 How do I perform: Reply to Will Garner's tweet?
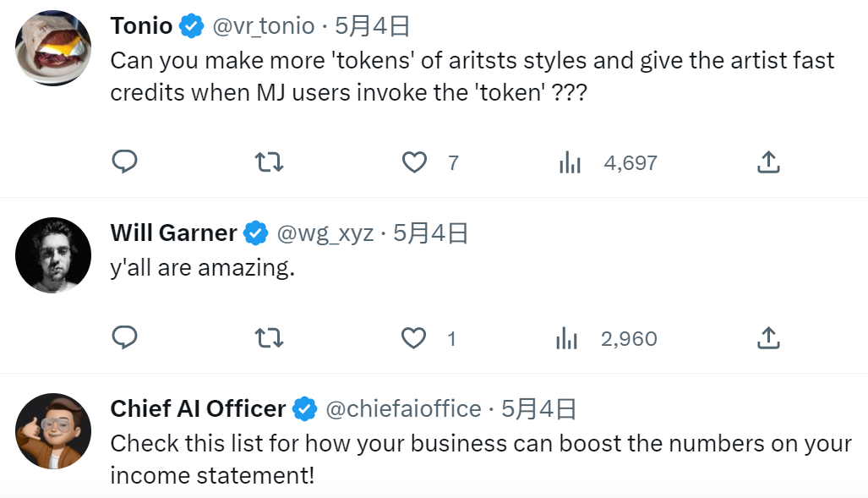click(x=125, y=338)
